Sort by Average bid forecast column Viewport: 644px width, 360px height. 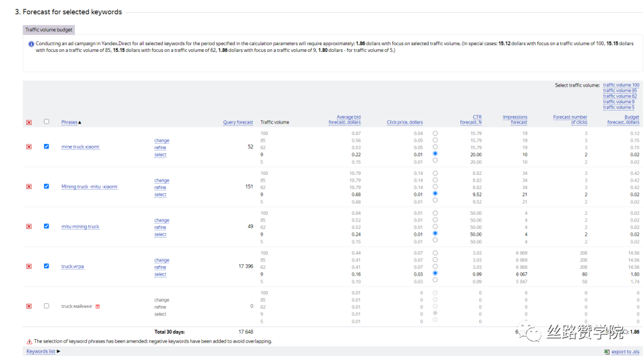pos(344,120)
